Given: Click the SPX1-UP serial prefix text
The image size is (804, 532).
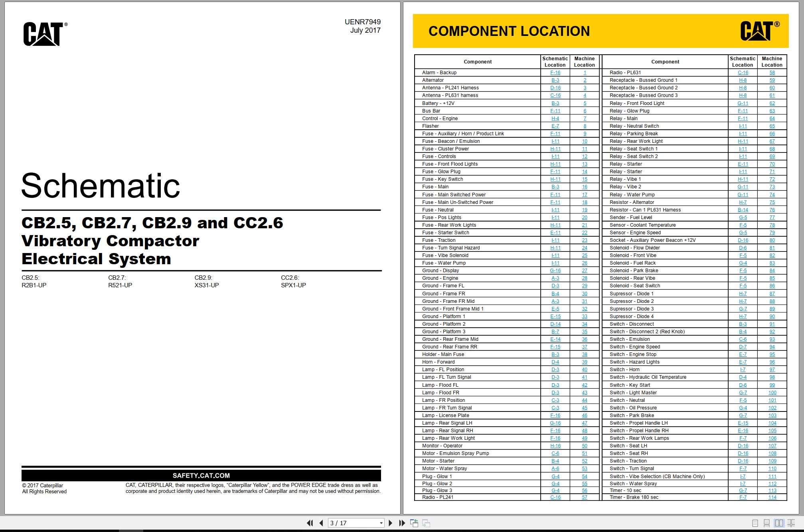Looking at the screenshot, I should tap(293, 285).
